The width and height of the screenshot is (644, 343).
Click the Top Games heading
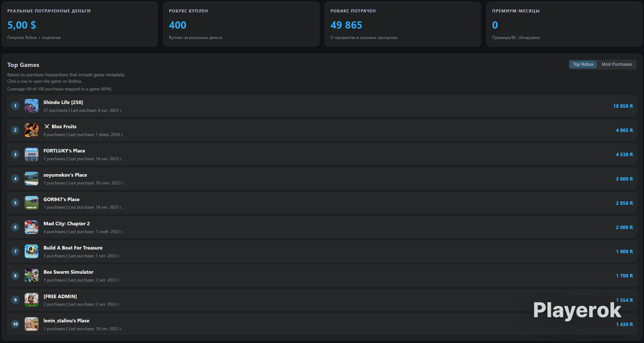coord(23,65)
